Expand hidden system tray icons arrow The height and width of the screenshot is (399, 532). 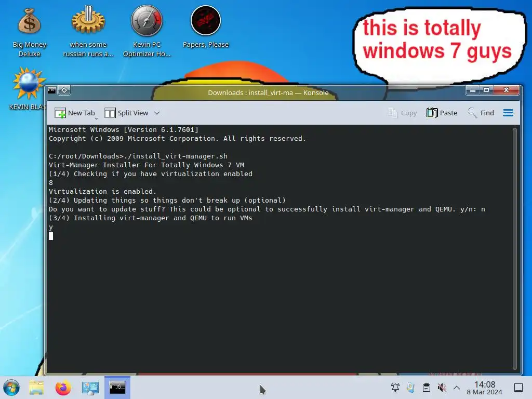[x=457, y=388]
